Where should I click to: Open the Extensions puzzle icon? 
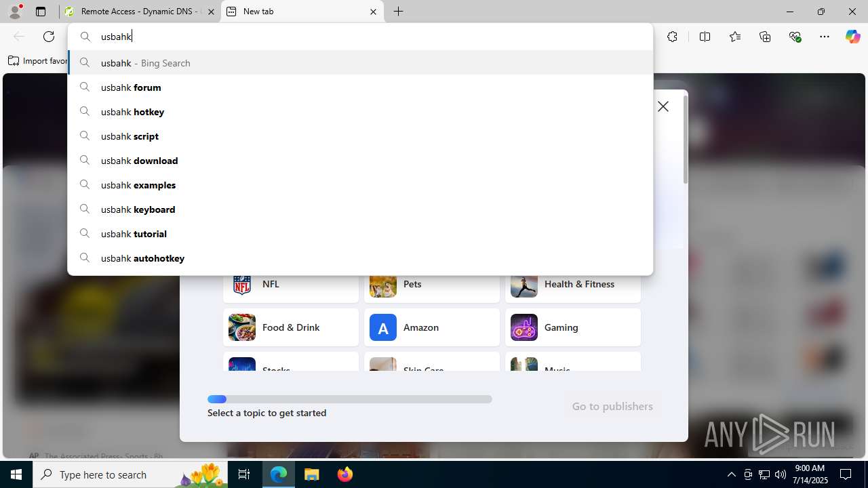[672, 37]
